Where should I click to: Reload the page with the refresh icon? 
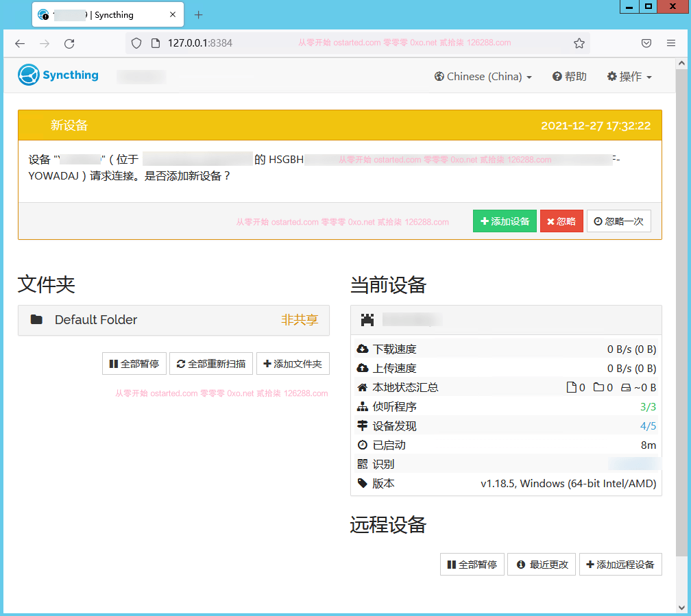click(x=69, y=43)
